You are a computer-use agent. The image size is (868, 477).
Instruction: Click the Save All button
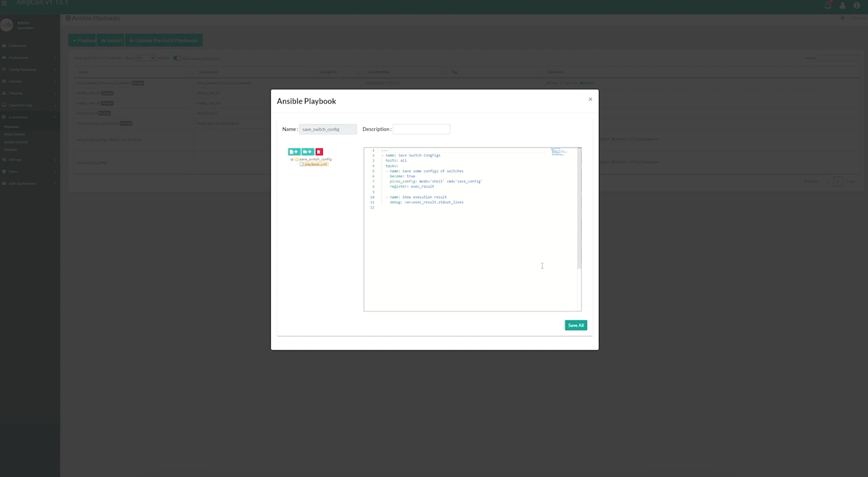(x=575, y=325)
